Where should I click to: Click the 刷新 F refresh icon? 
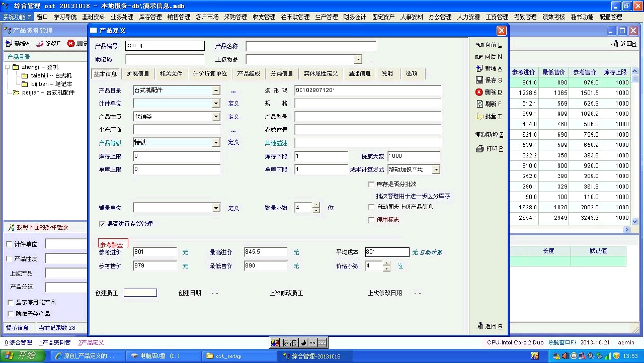479,104
